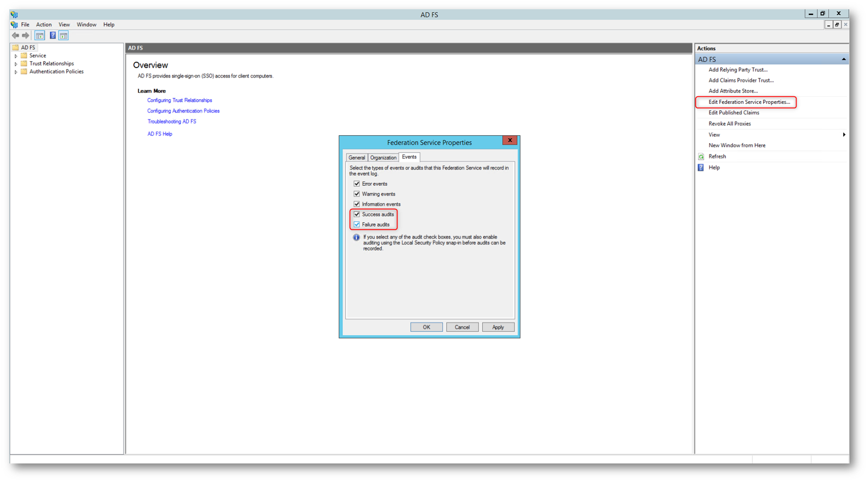The height and width of the screenshot is (482, 868).
Task: Open the View menu in menu bar
Action: tap(64, 24)
